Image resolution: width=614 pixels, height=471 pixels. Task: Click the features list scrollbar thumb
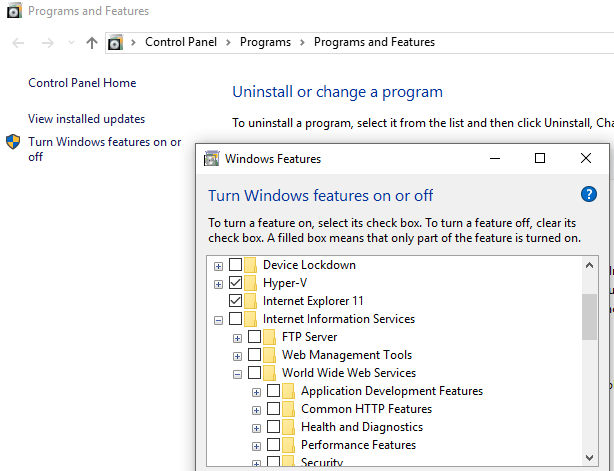[x=589, y=317]
